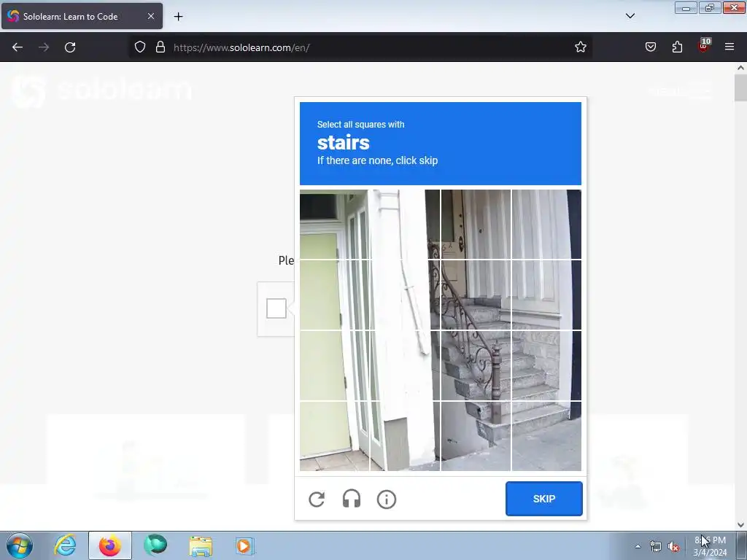Select second-row tile with curved iron handrail
Screen dimensions: 747x560
[x=476, y=295]
